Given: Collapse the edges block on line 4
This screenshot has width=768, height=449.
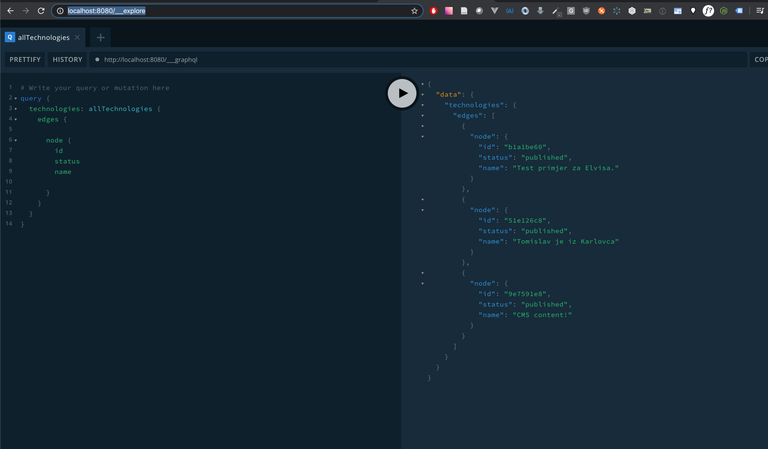Looking at the screenshot, I should pyautogui.click(x=16, y=120).
